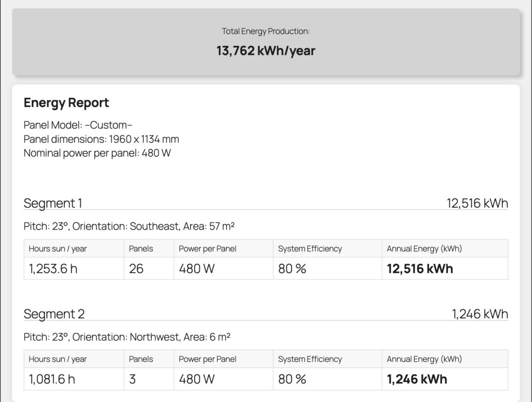Click the 1,081.6 h sun hours cell

tap(52, 379)
